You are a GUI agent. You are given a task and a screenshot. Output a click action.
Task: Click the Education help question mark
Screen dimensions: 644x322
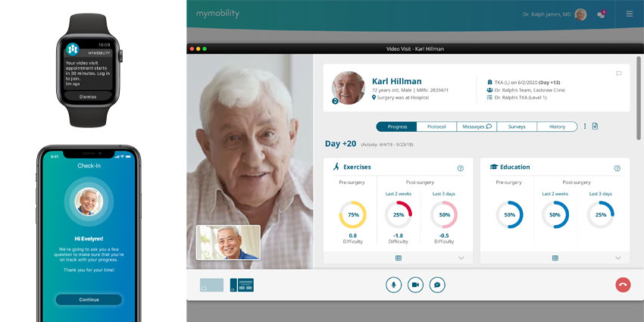[617, 168]
